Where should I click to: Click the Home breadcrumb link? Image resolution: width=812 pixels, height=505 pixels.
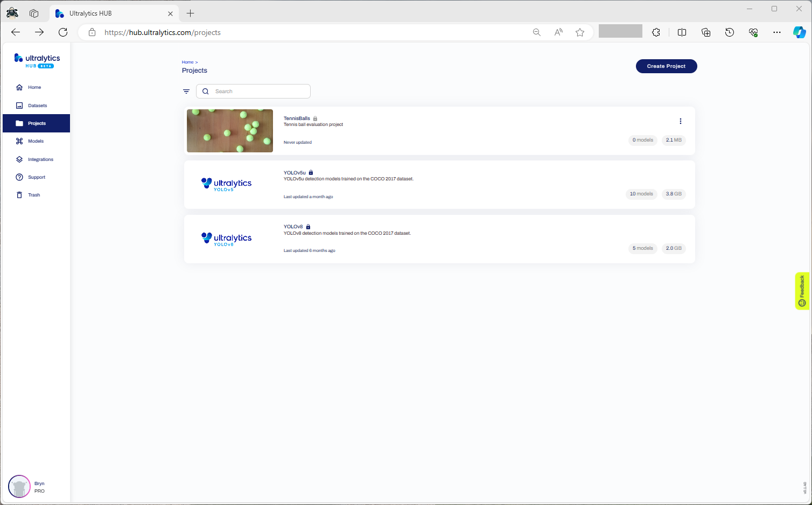point(187,62)
